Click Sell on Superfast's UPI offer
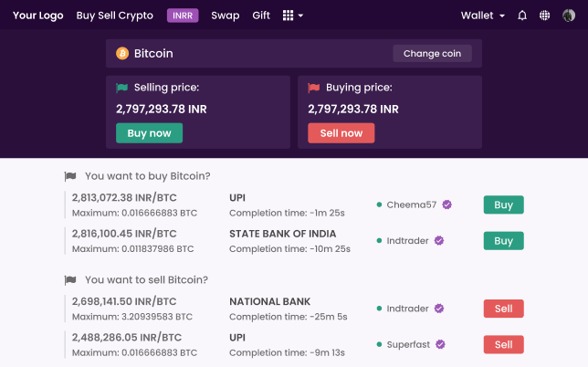 [503, 345]
